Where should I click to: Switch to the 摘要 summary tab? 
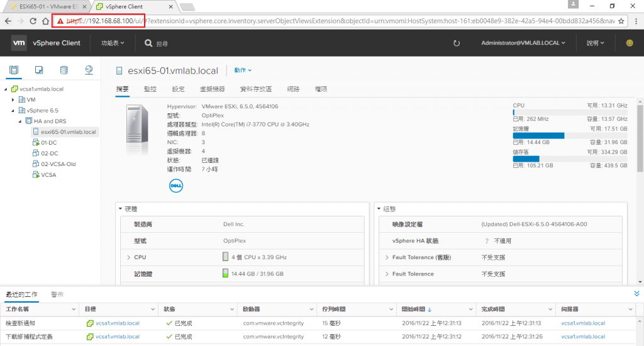tap(123, 89)
